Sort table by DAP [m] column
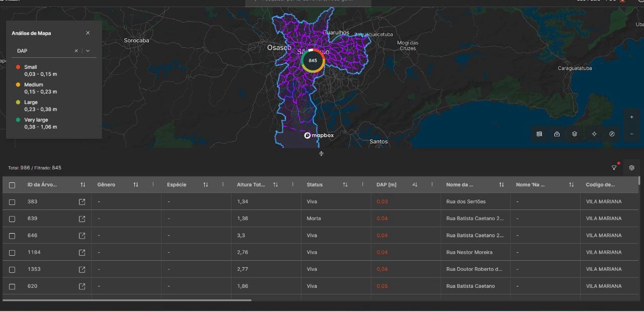644x312 pixels. click(x=415, y=185)
